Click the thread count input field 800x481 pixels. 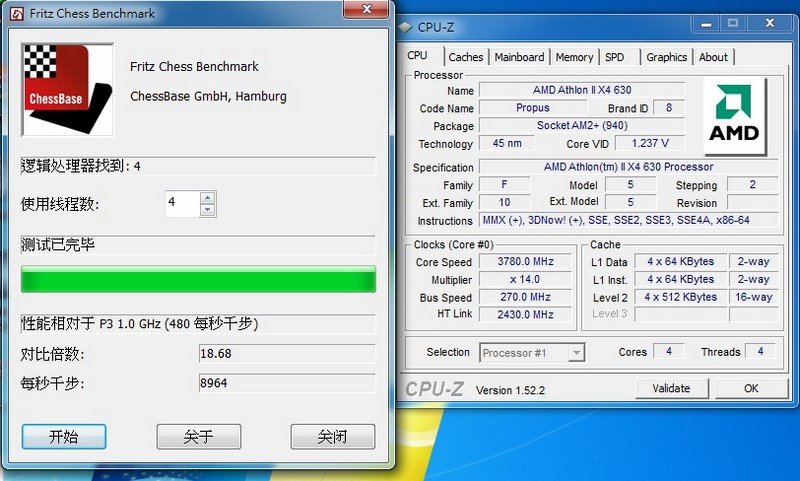coord(182,204)
